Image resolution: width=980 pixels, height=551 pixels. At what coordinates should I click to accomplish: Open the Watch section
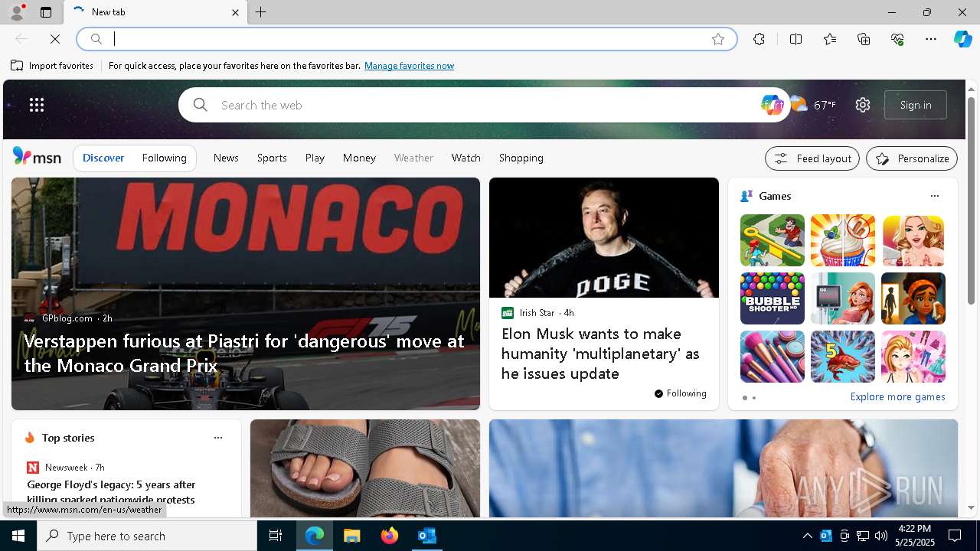466,158
